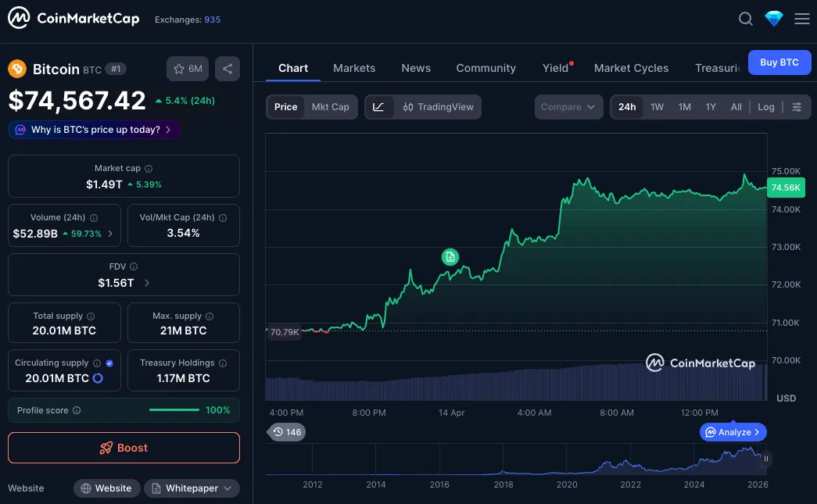Select the 1W time range
The width and height of the screenshot is (817, 504).
657,107
